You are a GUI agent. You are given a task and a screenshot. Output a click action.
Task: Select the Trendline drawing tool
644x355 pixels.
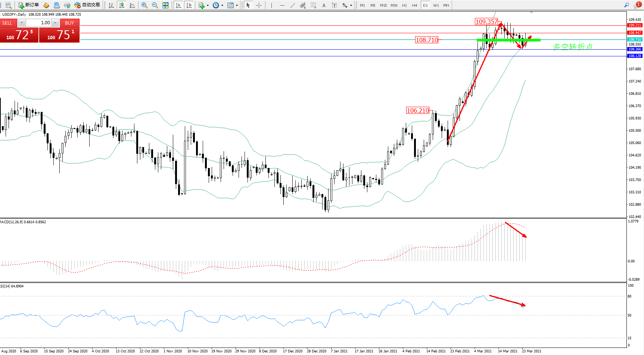pos(292,5)
